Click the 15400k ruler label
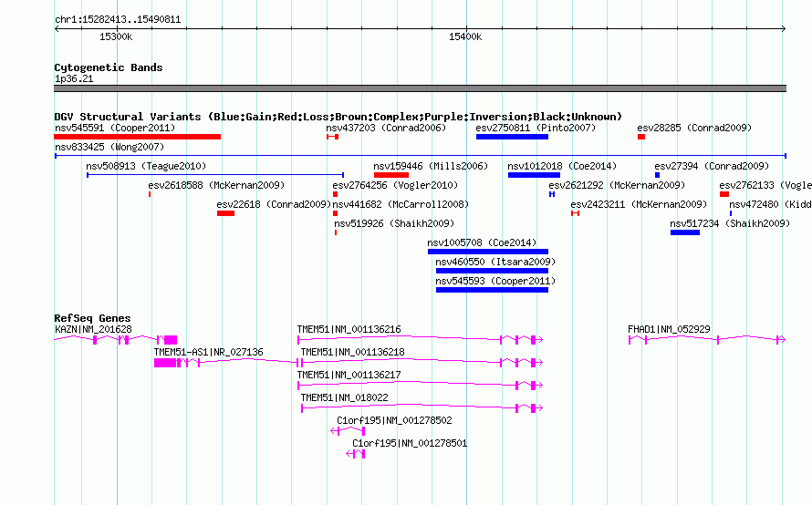Screen dimensions: 812x505 [x=465, y=36]
